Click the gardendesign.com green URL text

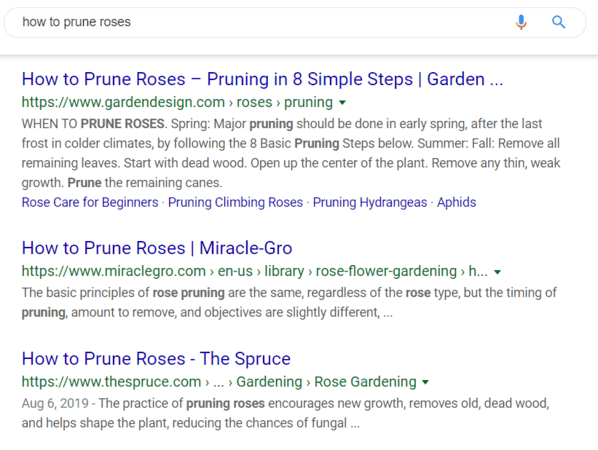pos(177,102)
